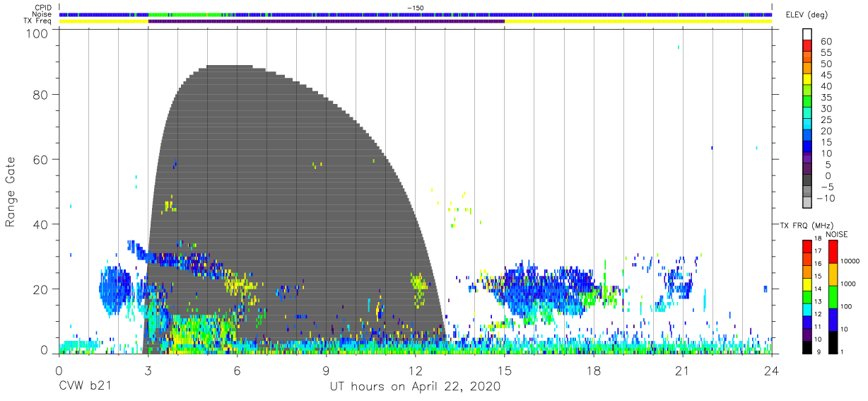The image size is (868, 401).
Task: Click the y-axis tick label 80
Action: point(41,95)
